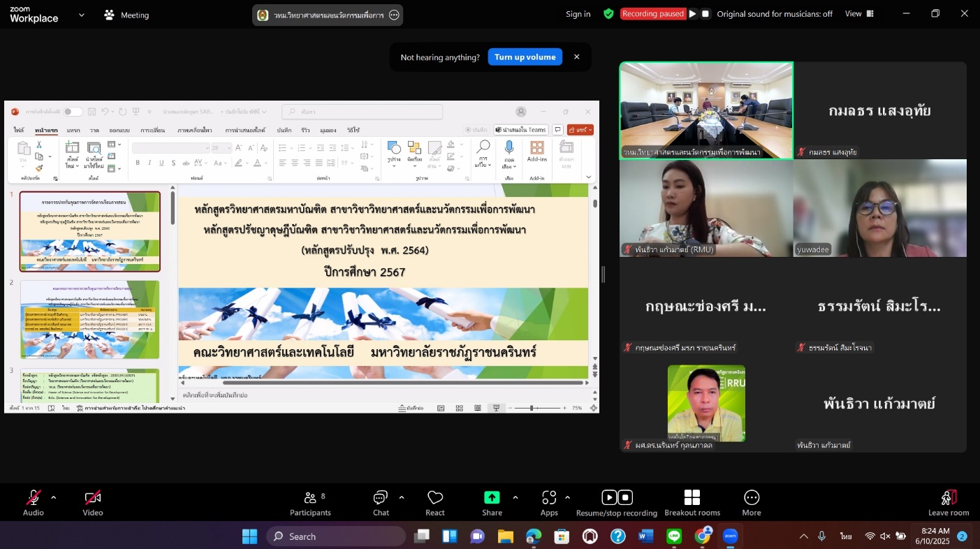The width and height of the screenshot is (980, 549).
Task: Click the Turn up volume button
Action: point(525,57)
